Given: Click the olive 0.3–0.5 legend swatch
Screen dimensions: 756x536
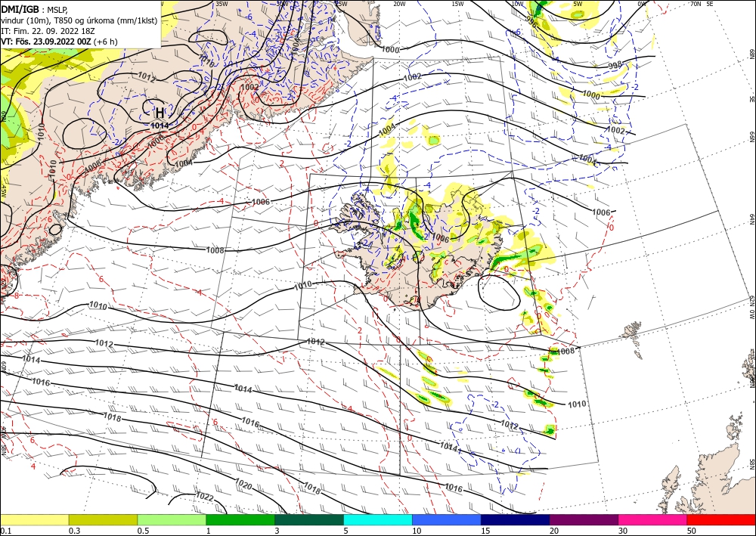Looking at the screenshot, I should [103, 519].
